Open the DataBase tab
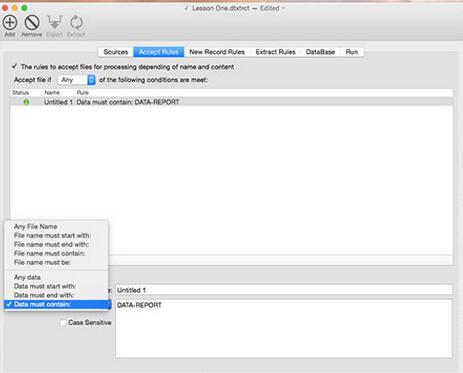This screenshot has height=373, width=463. 320,52
